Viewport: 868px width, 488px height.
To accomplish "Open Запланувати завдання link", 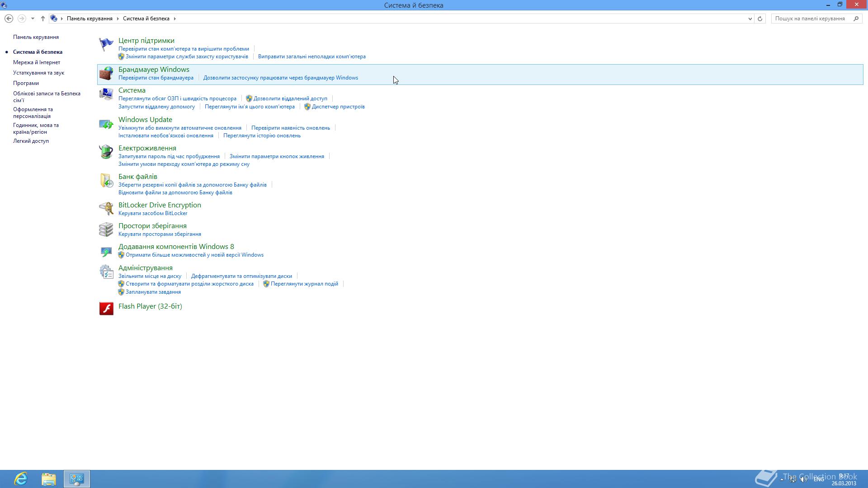I will 153,292.
